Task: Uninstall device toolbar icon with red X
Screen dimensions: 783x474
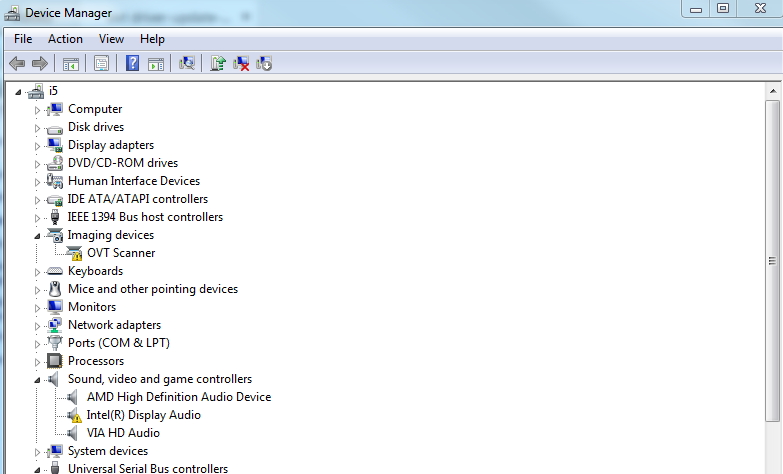Action: pos(241,63)
